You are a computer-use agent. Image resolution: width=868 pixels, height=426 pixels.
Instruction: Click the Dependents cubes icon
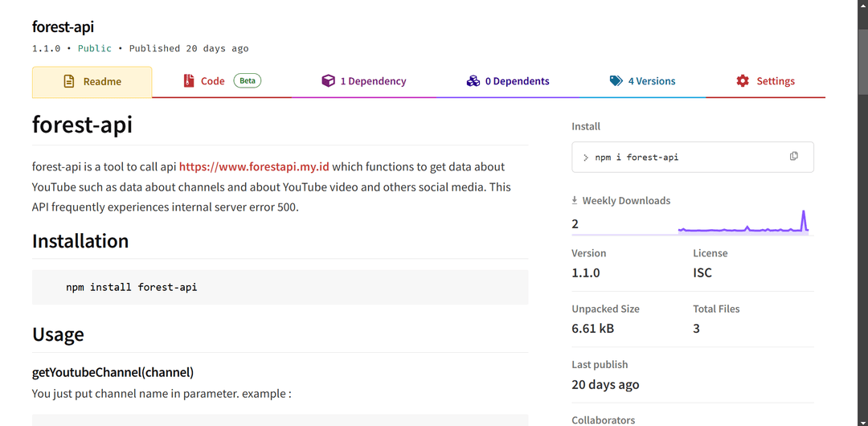pos(473,81)
